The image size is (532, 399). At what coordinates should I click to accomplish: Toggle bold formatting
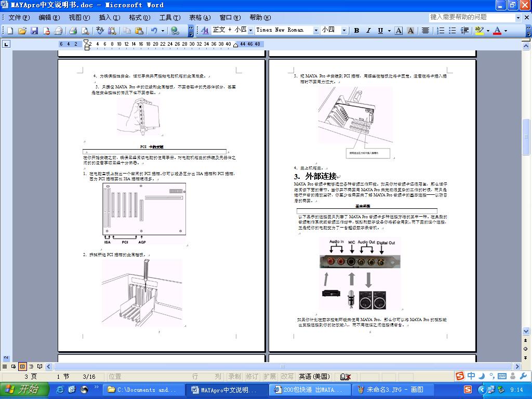click(356, 31)
